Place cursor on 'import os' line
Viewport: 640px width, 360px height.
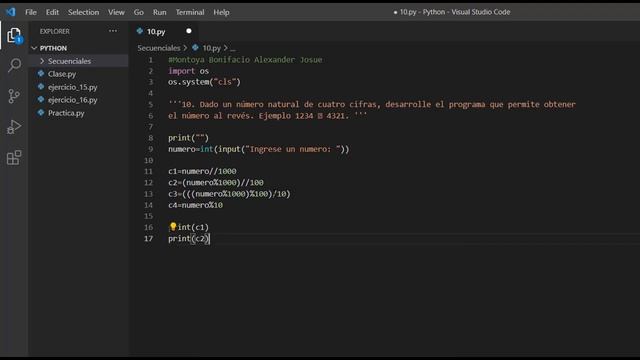click(x=189, y=71)
